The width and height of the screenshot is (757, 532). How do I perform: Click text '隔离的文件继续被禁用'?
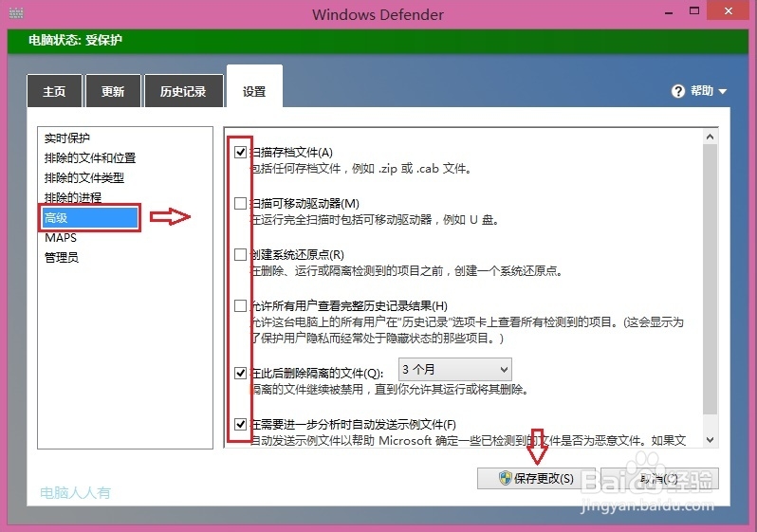point(307,389)
